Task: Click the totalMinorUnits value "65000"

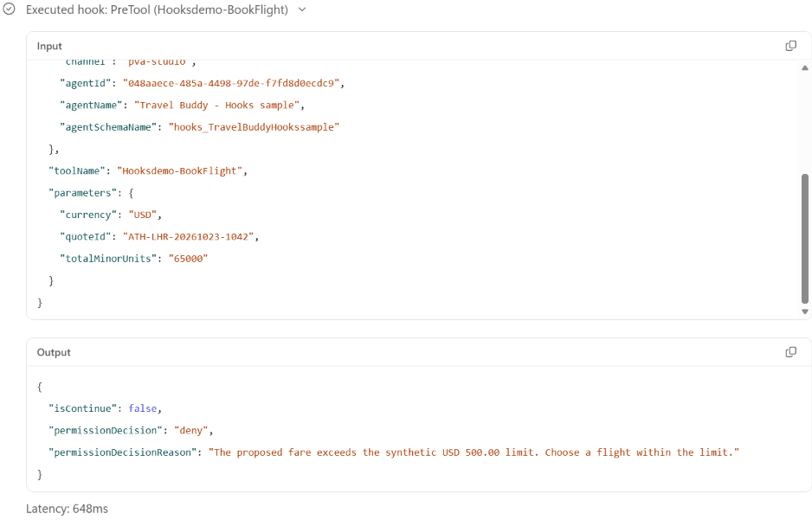Action: pyautogui.click(x=188, y=259)
